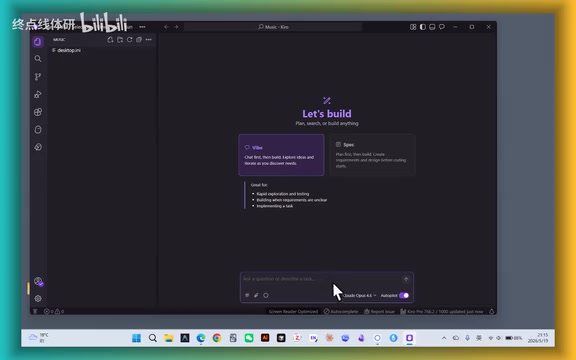Viewport: 576px width, 360px height.
Task: Click the remote indicator in status bar
Action: coord(35,312)
